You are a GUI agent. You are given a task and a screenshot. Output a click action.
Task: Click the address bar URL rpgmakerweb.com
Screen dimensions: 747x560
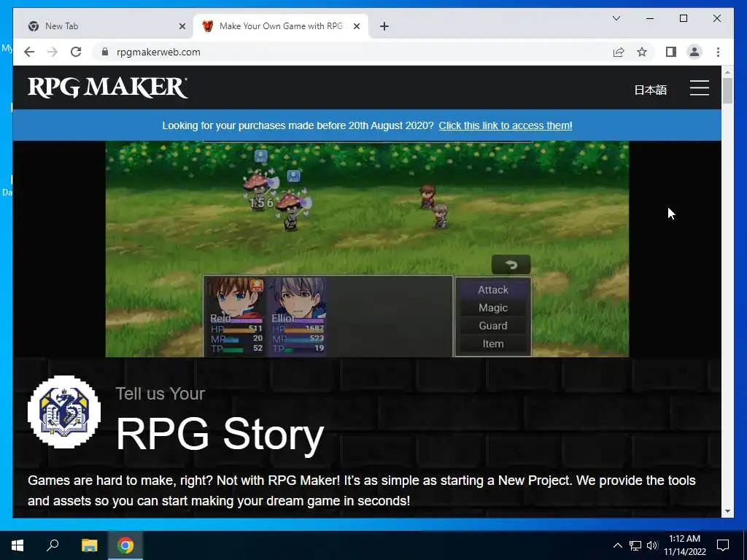[x=158, y=52]
